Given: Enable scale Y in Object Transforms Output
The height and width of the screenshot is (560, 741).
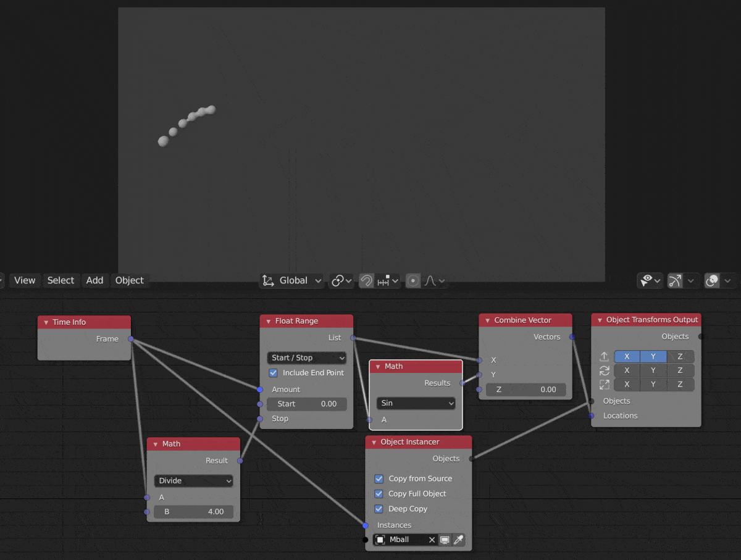Looking at the screenshot, I should click(x=653, y=384).
